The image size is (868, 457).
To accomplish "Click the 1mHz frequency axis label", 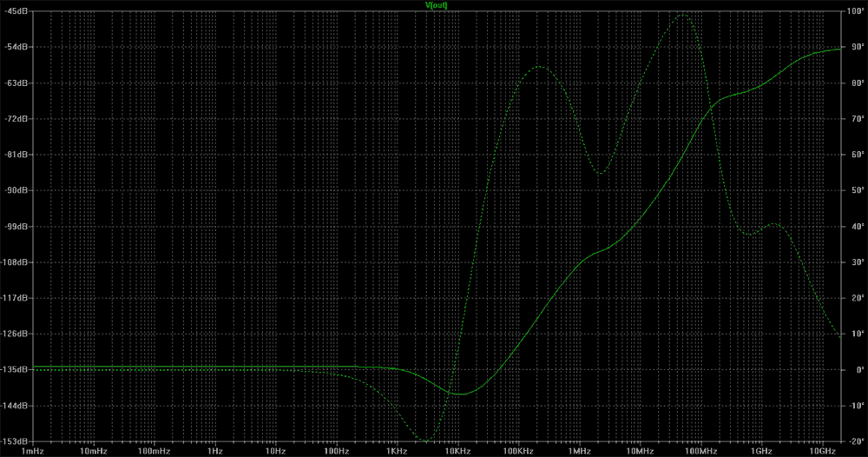I will tap(33, 452).
